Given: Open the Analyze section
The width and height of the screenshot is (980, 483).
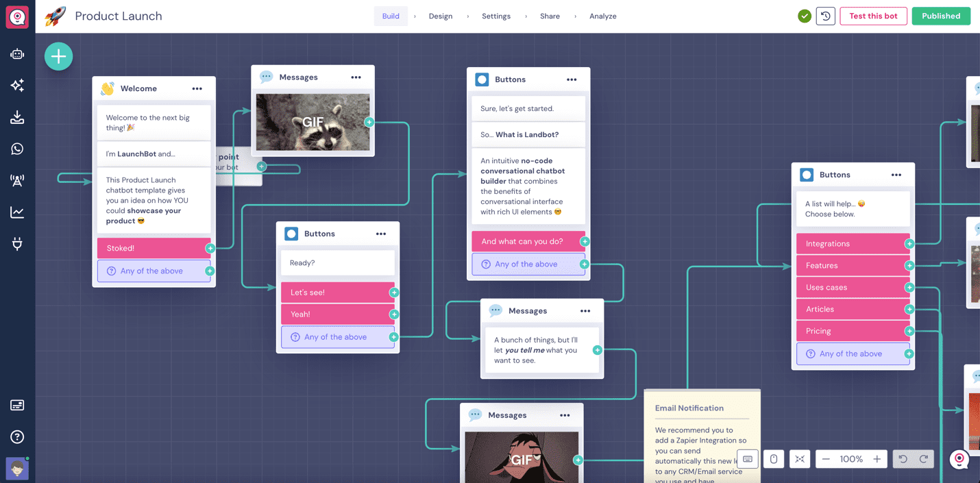Looking at the screenshot, I should point(602,16).
